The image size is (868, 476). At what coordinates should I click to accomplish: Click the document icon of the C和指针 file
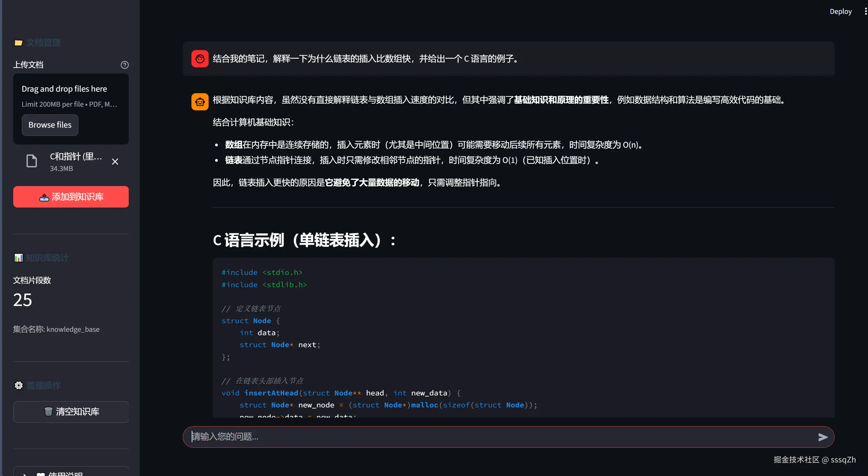(x=31, y=161)
